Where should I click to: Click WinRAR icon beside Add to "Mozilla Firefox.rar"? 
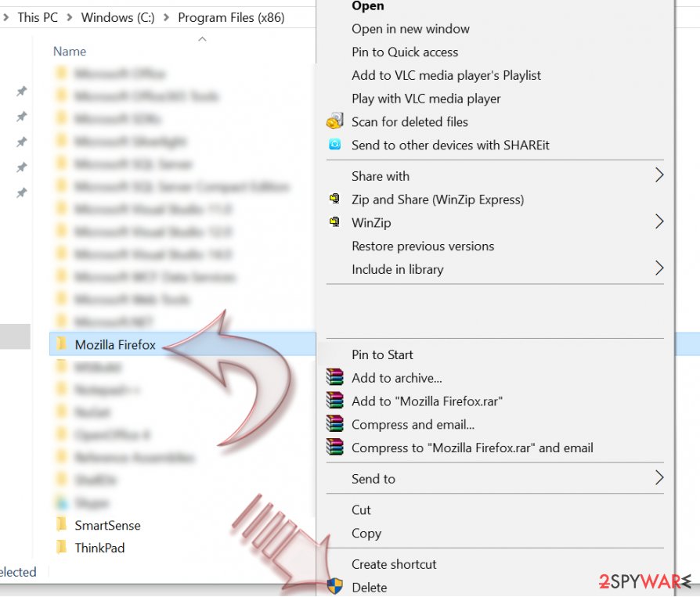click(335, 401)
